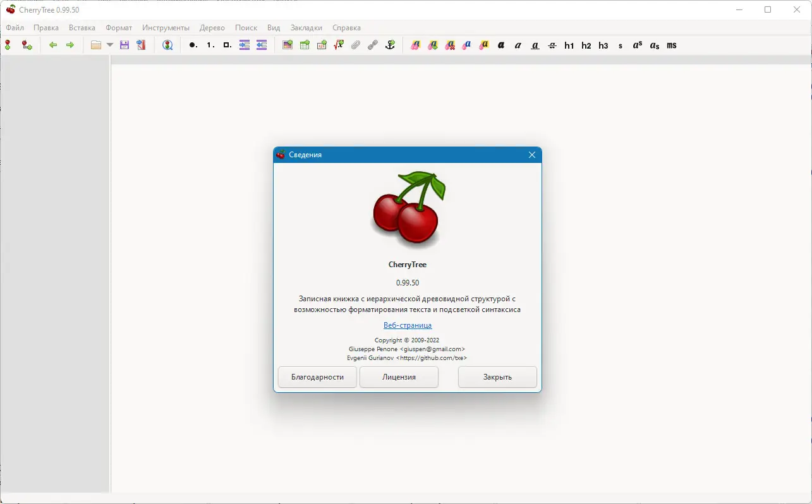
Task: Unindent the paragraph
Action: (262, 45)
